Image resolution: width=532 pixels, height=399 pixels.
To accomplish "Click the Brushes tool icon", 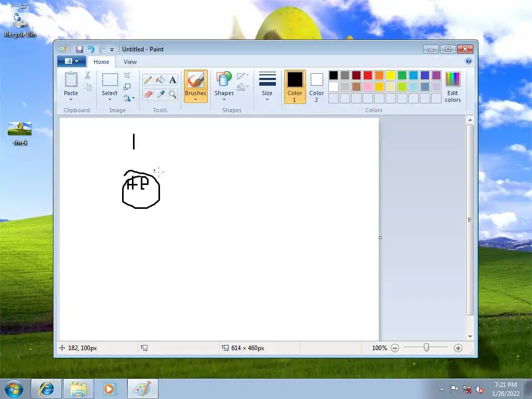I will (x=196, y=80).
